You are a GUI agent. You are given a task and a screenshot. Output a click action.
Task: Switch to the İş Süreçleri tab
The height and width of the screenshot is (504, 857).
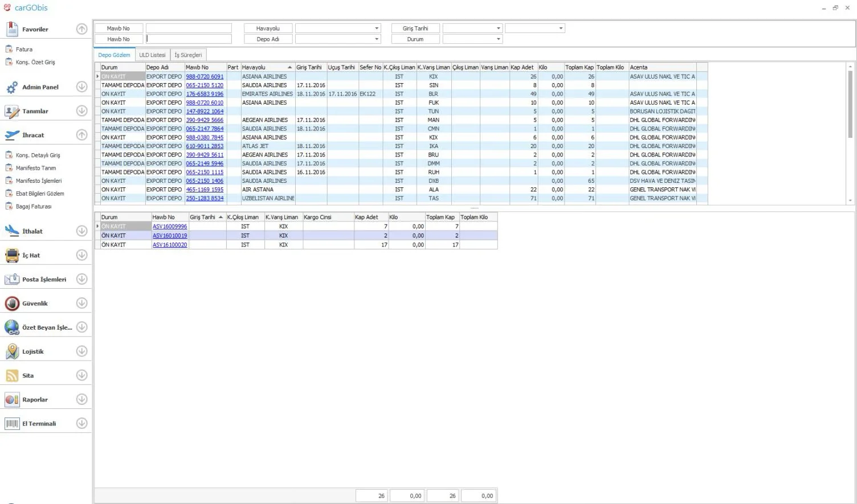(x=188, y=55)
